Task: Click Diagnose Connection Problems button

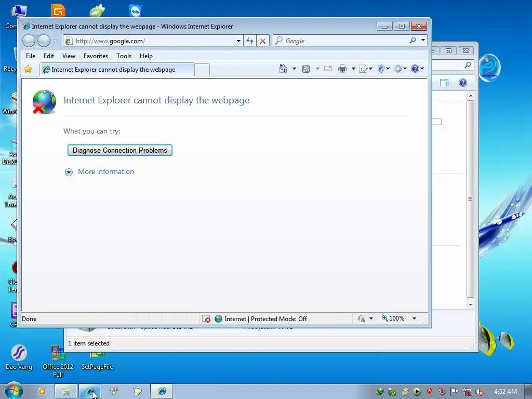Action: (120, 150)
